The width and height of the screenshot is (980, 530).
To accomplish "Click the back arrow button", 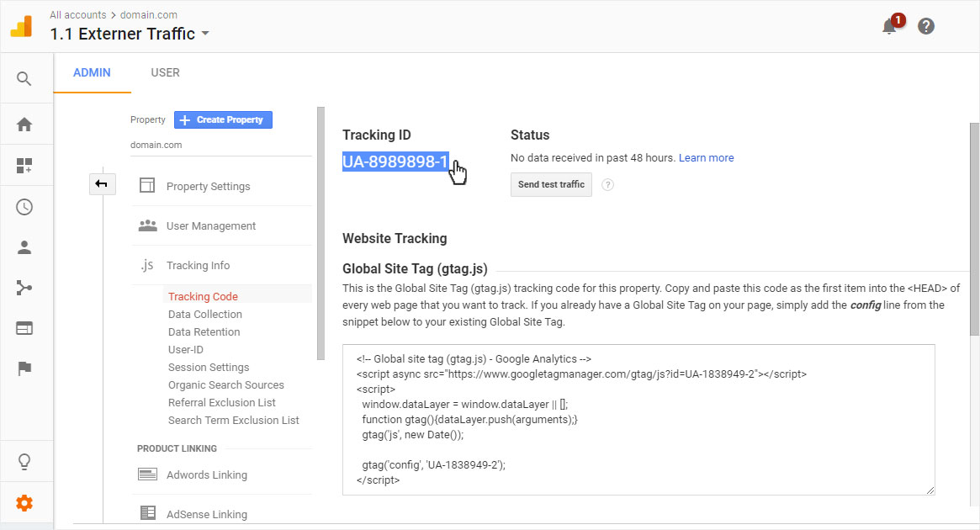I will pyautogui.click(x=102, y=183).
